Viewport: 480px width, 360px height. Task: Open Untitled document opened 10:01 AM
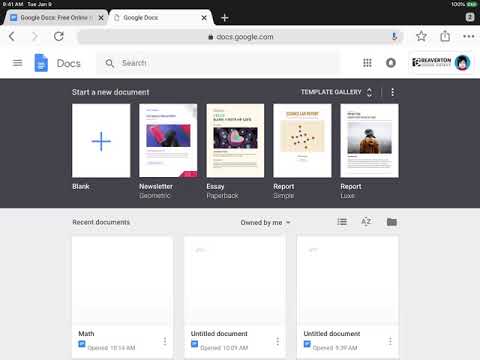(x=235, y=281)
